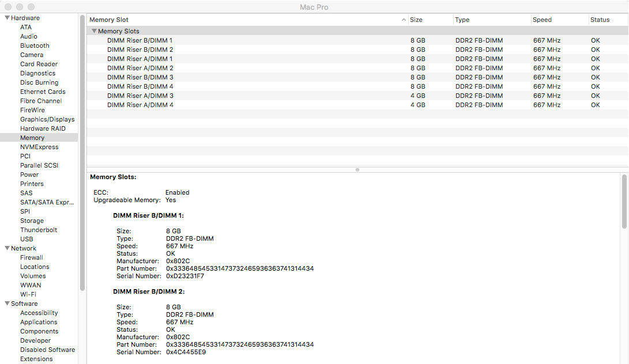Open Ethernet Cards section
Screen dimensions: 629x364
tap(43, 92)
